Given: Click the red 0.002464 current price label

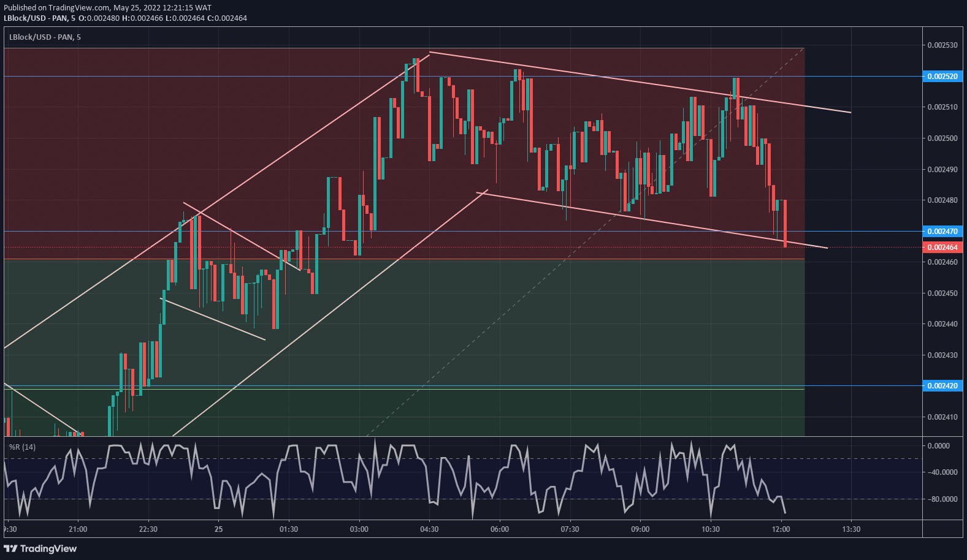Looking at the screenshot, I should pyautogui.click(x=942, y=248).
